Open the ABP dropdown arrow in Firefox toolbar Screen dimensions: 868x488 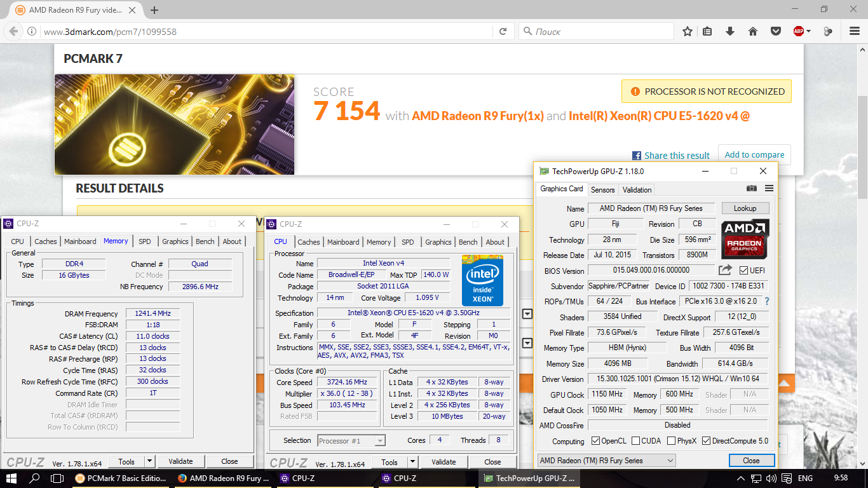click(x=809, y=31)
